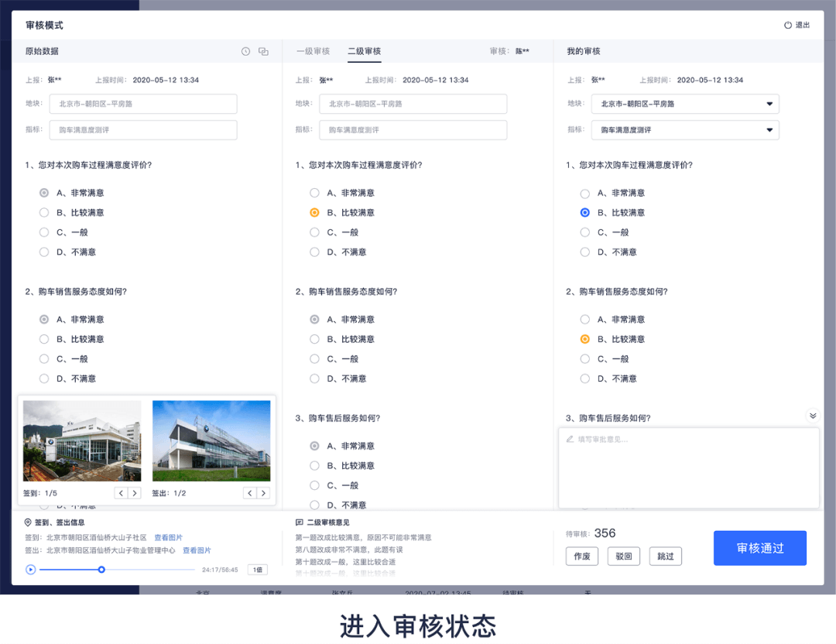The image size is (836, 644).
Task: Select B 比较满意 for question 1 in 二级审核
Action: [x=314, y=213]
